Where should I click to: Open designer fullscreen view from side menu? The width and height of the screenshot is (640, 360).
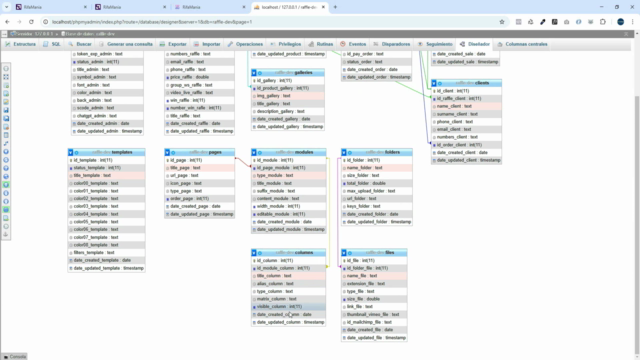(6, 77)
